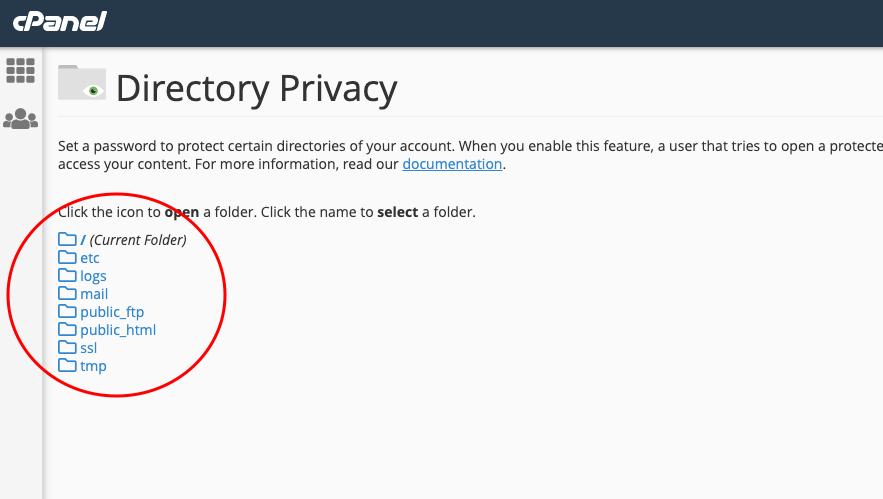Select the logs folder name
The width and height of the screenshot is (883, 499).
(93, 276)
